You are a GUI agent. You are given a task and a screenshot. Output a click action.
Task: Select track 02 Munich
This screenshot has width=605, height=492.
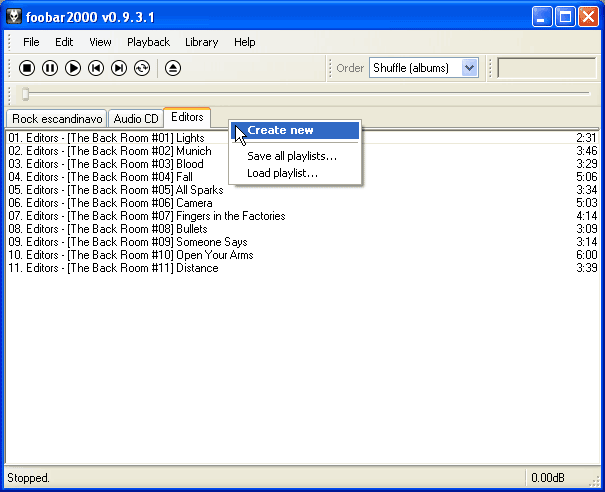pos(302,151)
